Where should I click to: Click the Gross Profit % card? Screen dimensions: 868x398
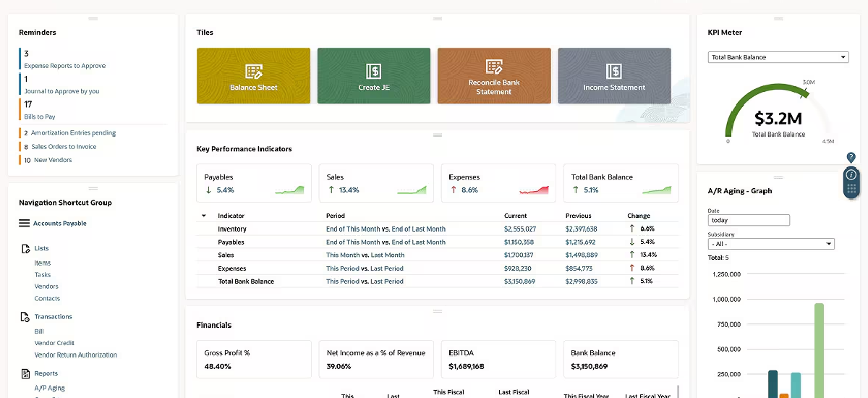pyautogui.click(x=254, y=360)
